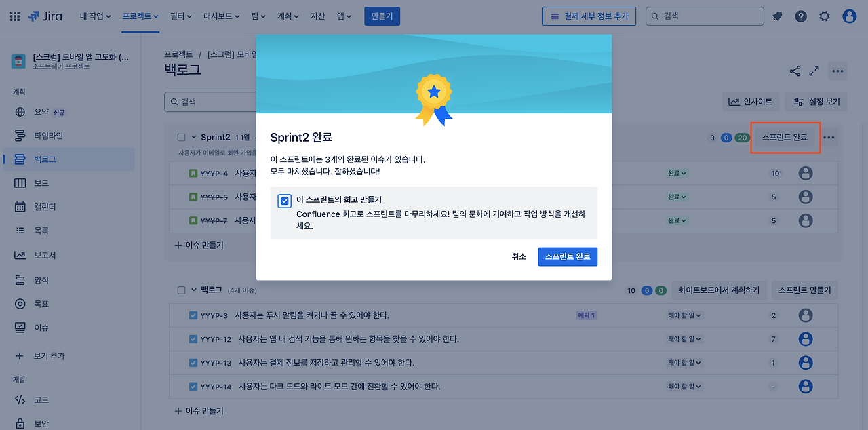The height and width of the screenshot is (430, 868).
Task: Open your profile avatar menu
Action: [x=850, y=16]
